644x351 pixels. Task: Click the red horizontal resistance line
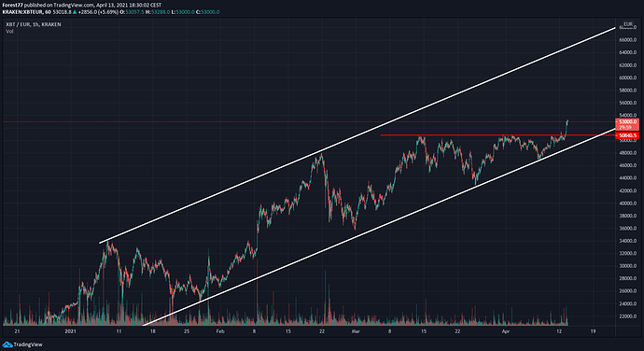pyautogui.click(x=497, y=134)
